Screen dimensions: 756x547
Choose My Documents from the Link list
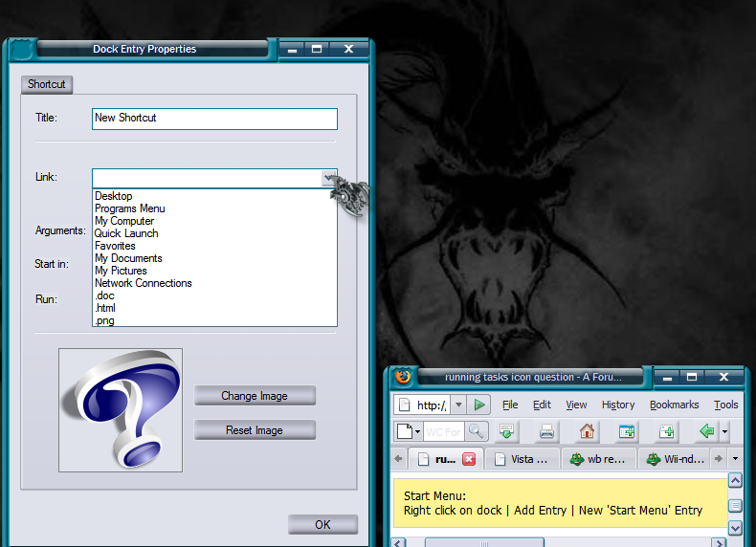[x=214, y=258]
